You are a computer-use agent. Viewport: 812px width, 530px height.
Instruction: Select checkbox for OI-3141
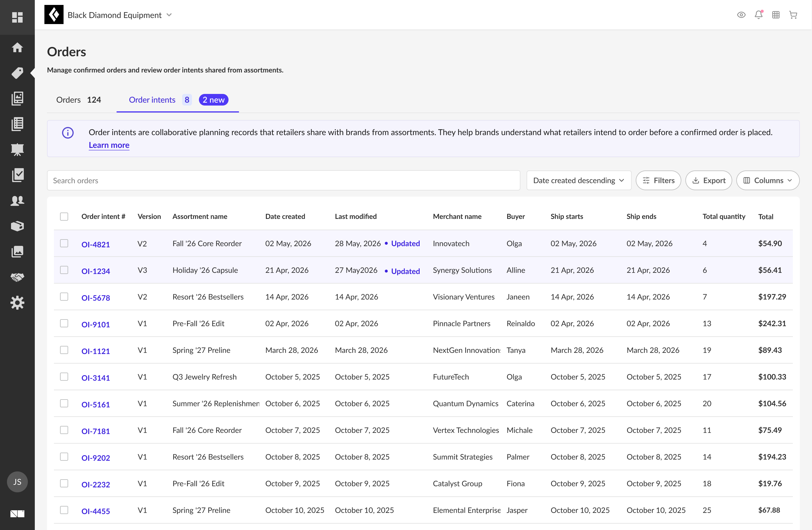tap(64, 377)
